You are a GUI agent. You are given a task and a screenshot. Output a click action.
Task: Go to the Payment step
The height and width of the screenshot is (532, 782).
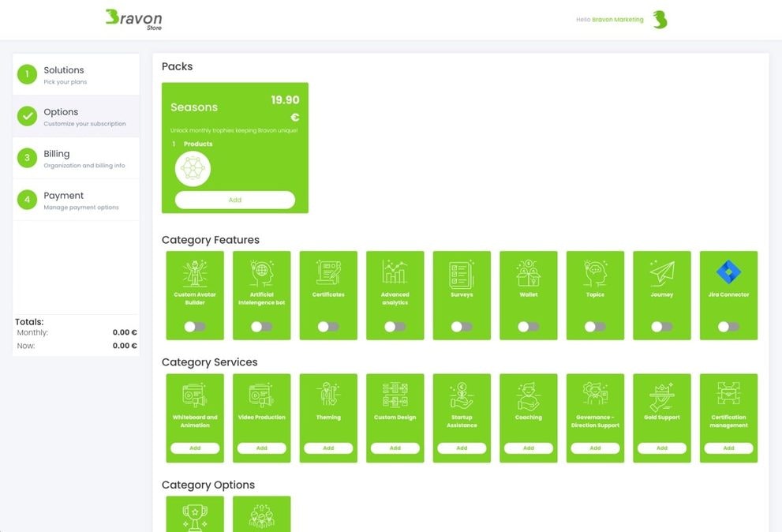point(76,200)
